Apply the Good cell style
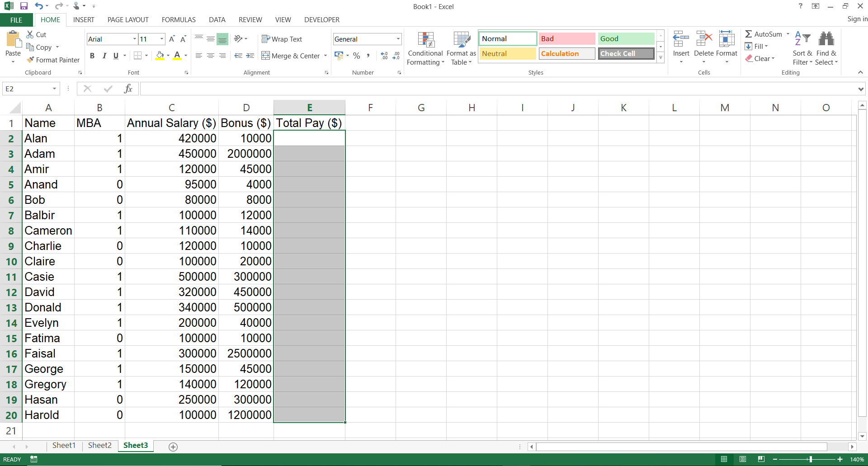868x466 pixels. click(x=626, y=38)
